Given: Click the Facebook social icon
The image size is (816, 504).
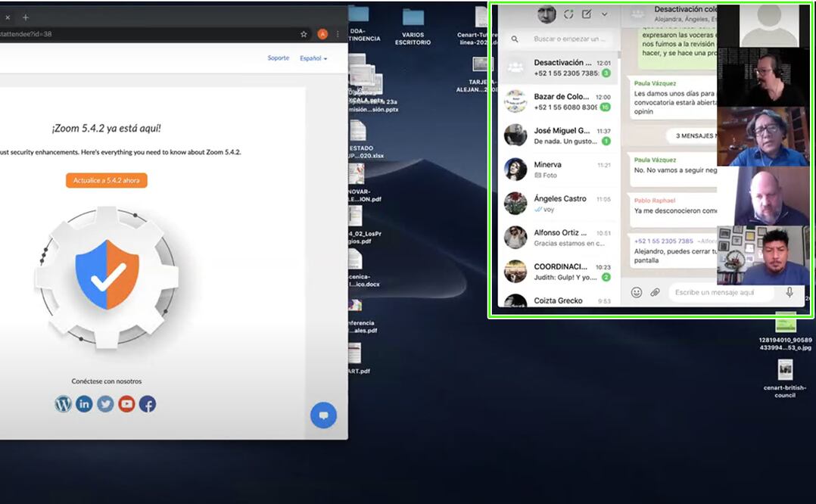Looking at the screenshot, I should click(x=148, y=404).
